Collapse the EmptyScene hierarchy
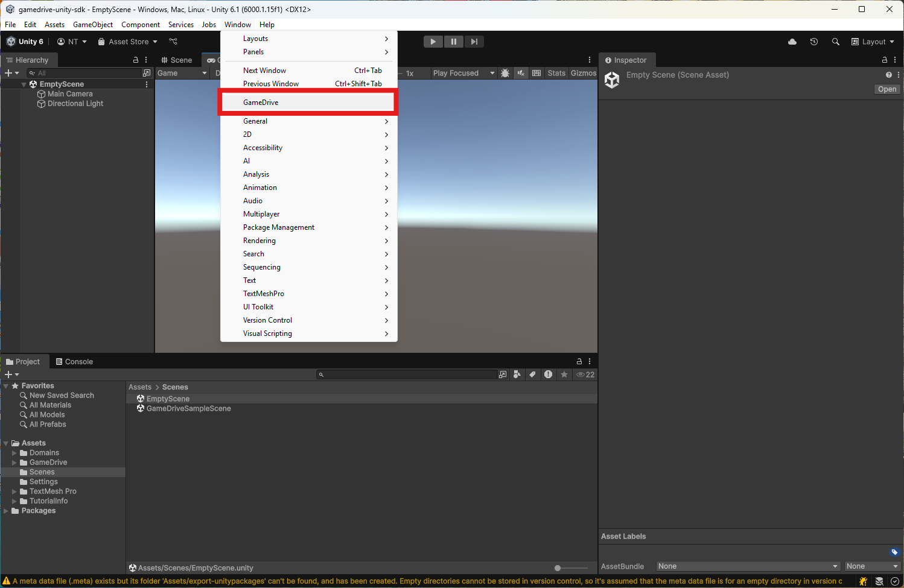 click(24, 84)
